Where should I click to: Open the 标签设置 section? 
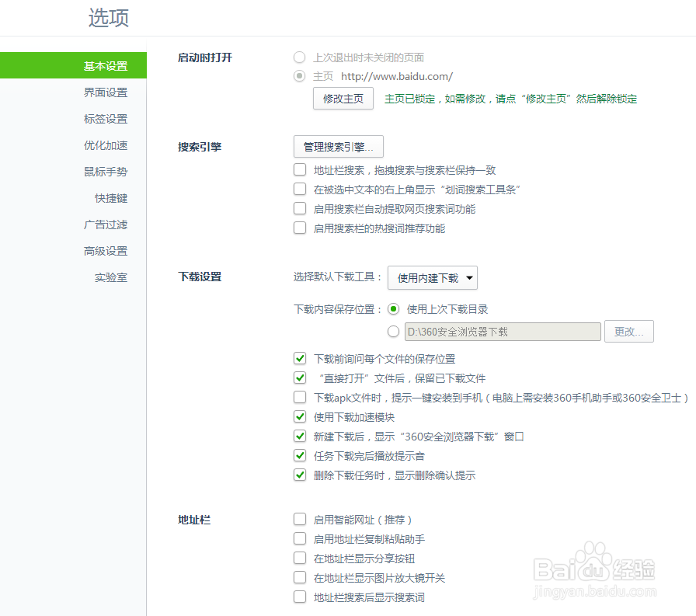[106, 119]
